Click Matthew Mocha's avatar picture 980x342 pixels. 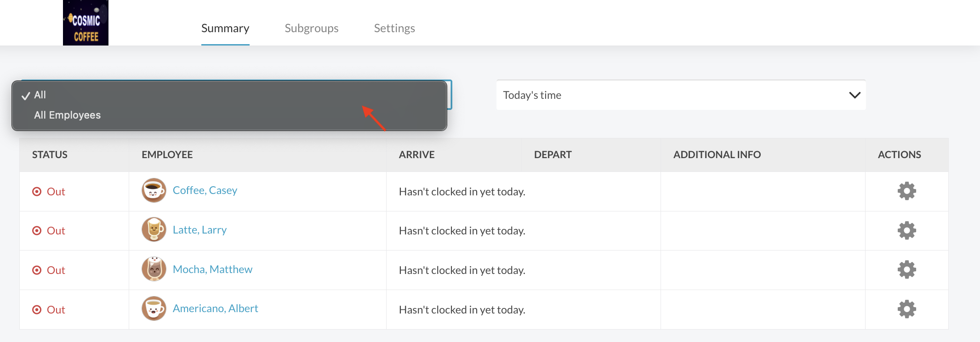154,269
